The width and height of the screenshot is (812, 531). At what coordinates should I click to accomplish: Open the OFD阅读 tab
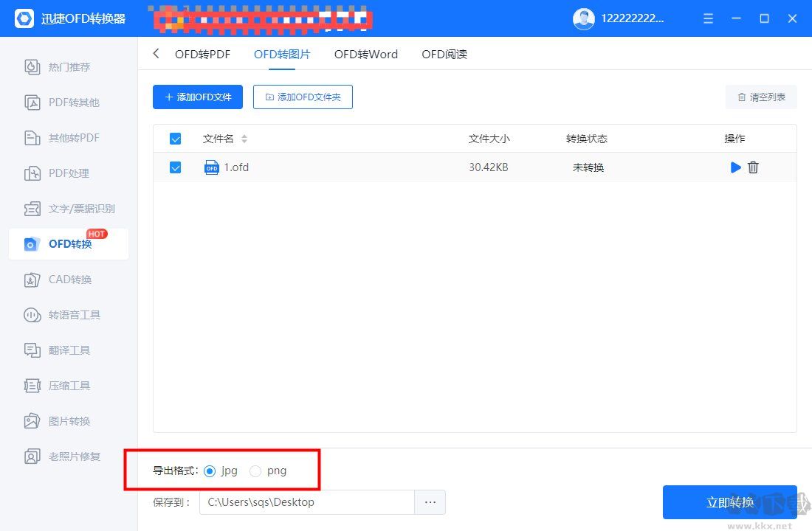click(444, 54)
